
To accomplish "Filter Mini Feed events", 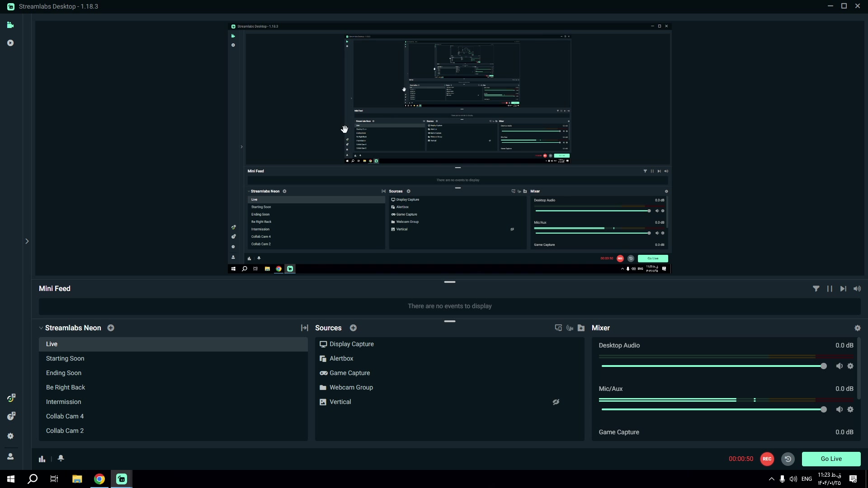I will (816, 289).
